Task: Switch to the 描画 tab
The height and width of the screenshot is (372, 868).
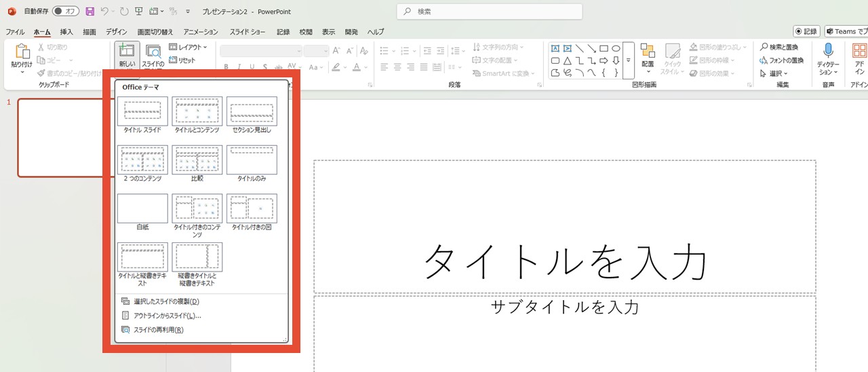Action: tap(90, 32)
